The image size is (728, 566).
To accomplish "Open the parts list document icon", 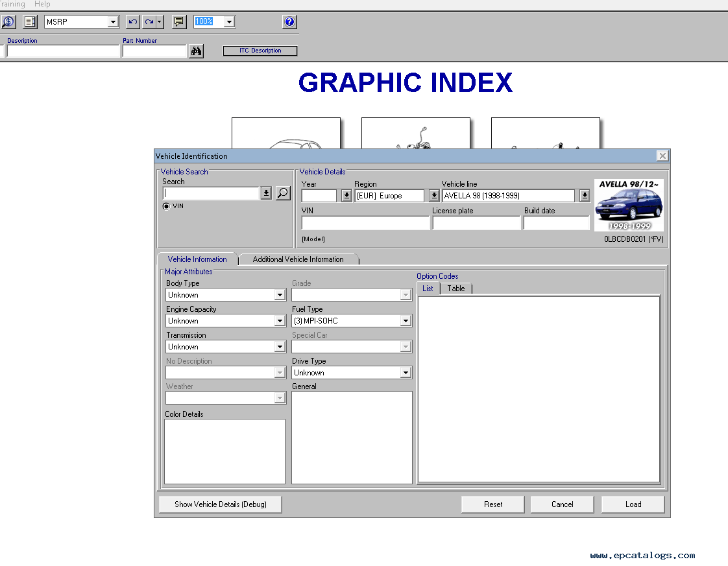I will click(x=30, y=22).
